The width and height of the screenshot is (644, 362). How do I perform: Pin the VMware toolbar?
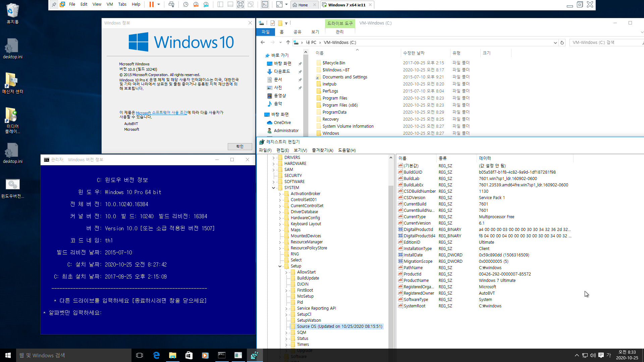[54, 5]
